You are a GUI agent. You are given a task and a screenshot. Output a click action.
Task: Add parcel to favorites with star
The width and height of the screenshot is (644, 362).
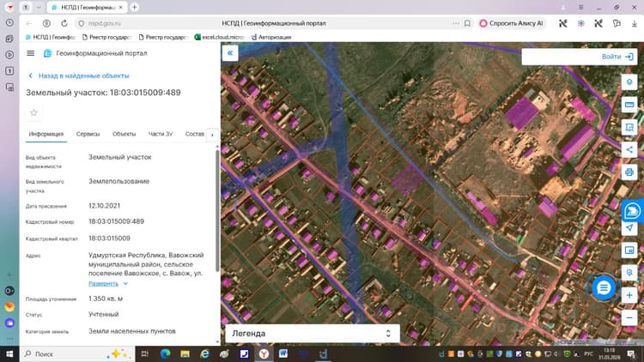click(33, 112)
